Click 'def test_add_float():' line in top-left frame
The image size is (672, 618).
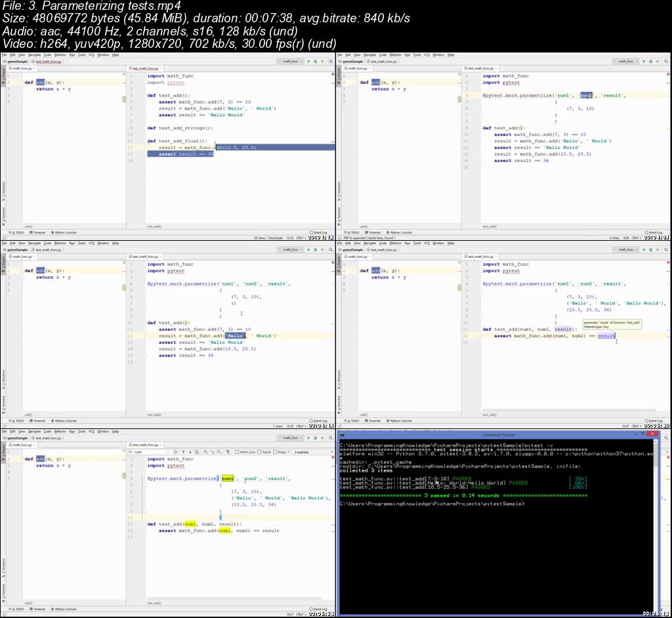(177, 141)
